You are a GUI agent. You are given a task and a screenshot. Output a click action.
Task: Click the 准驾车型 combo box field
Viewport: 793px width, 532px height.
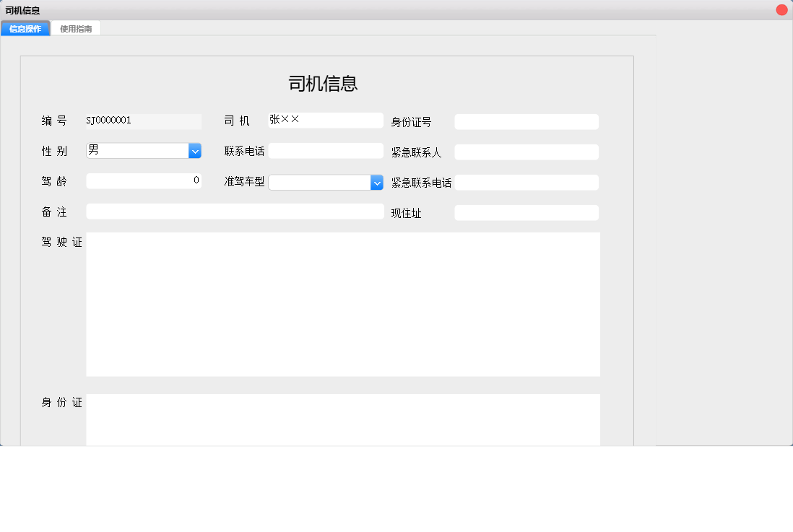326,183
